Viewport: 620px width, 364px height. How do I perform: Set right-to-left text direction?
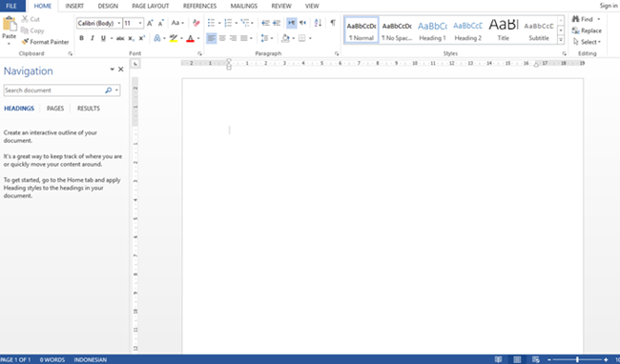[302, 23]
